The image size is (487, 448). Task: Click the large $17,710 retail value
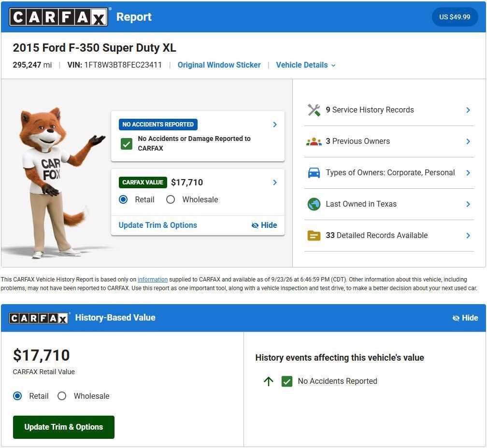[x=42, y=355]
